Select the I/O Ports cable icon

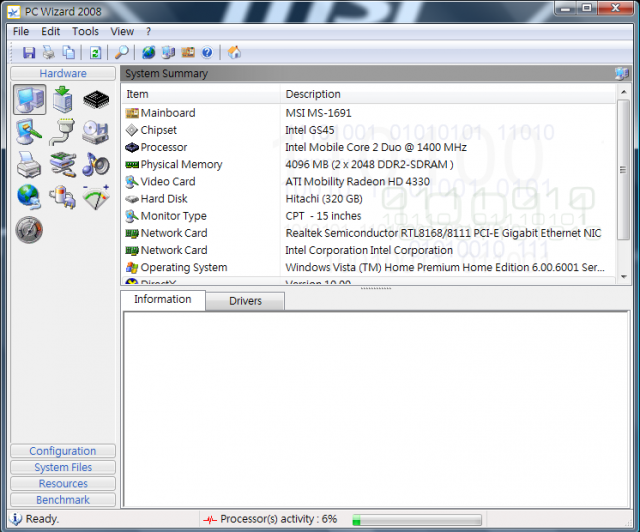pos(62,132)
